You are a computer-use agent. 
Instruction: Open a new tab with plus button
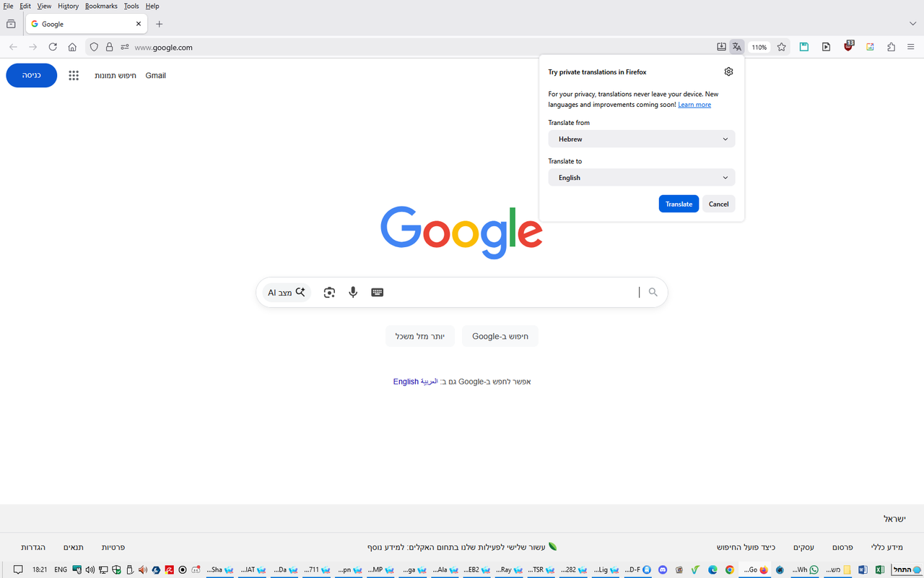click(x=160, y=24)
